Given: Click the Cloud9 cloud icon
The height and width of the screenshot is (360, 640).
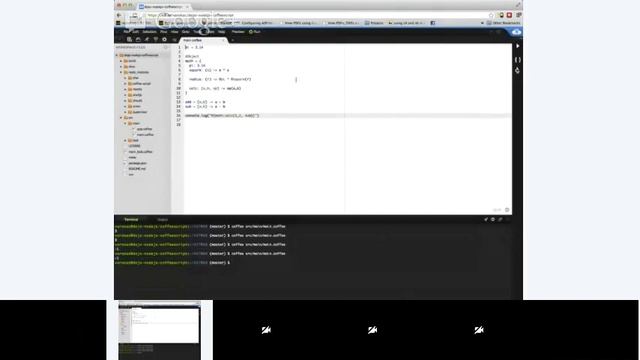Looking at the screenshot, I should coord(516,32).
